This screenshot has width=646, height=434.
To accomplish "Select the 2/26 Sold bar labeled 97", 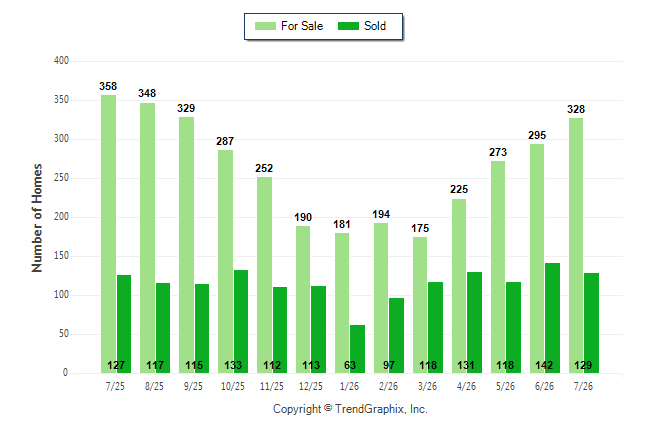I will pos(396,335).
